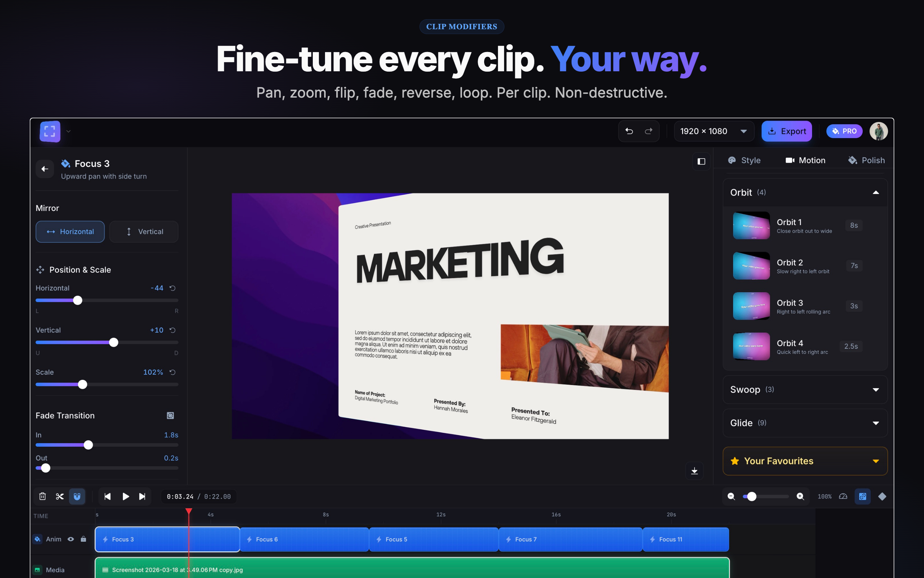
Task: Switch to the Motion tab
Action: [805, 160]
